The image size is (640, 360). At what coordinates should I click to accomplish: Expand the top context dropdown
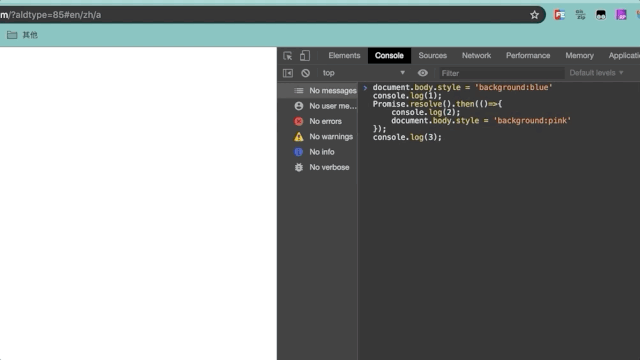[x=363, y=73]
